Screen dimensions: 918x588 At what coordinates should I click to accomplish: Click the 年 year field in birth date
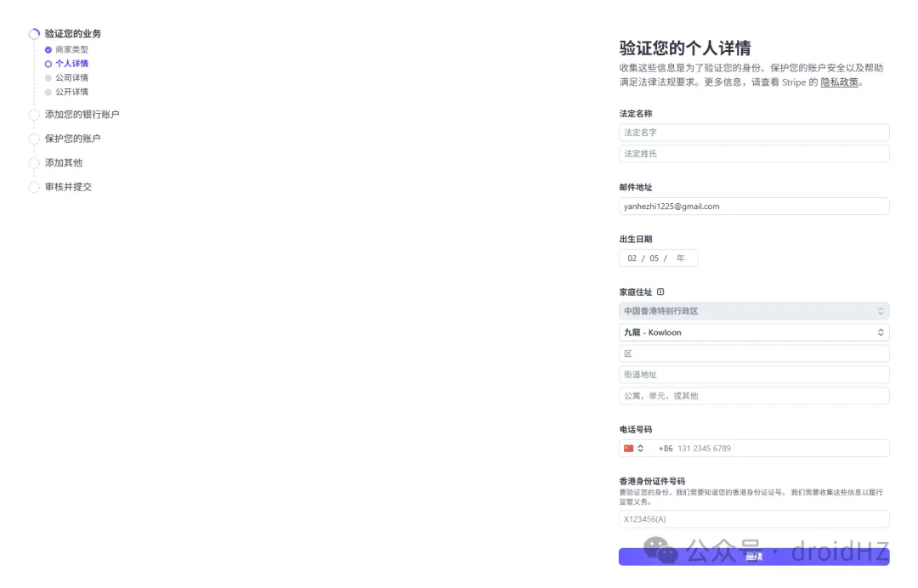(681, 258)
